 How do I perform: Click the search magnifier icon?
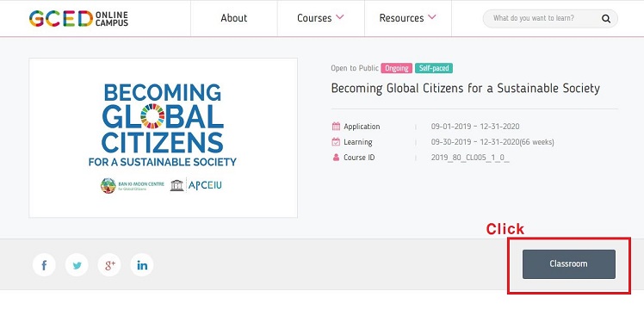606,18
